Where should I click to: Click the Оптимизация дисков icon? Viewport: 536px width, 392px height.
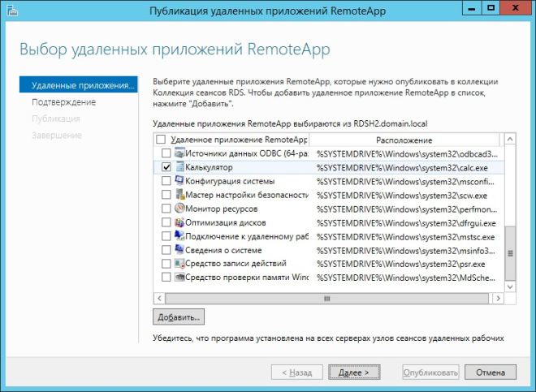[x=179, y=222]
